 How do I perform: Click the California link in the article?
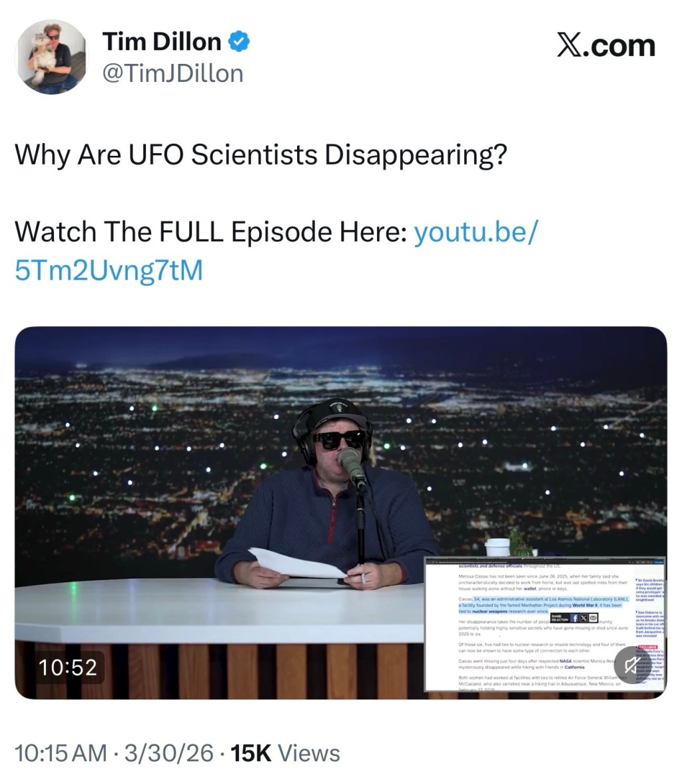click(x=574, y=667)
